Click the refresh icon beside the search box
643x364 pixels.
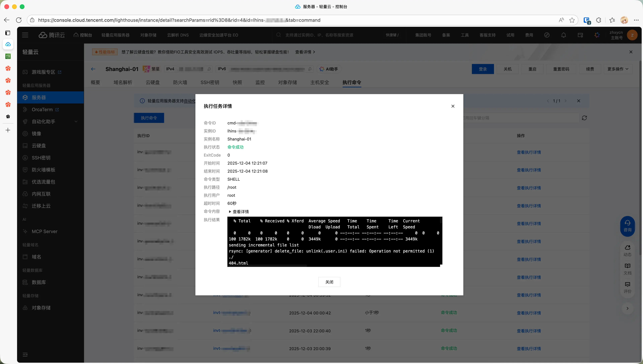(x=584, y=118)
